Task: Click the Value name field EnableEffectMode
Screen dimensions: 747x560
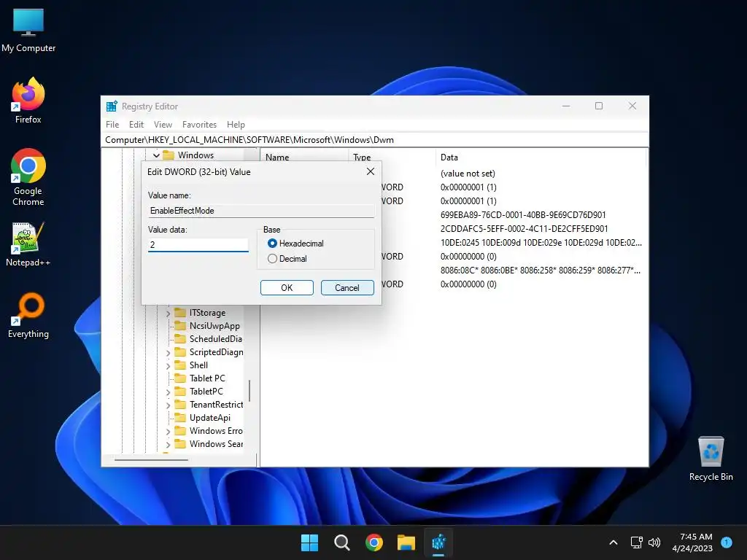Action: [261, 211]
